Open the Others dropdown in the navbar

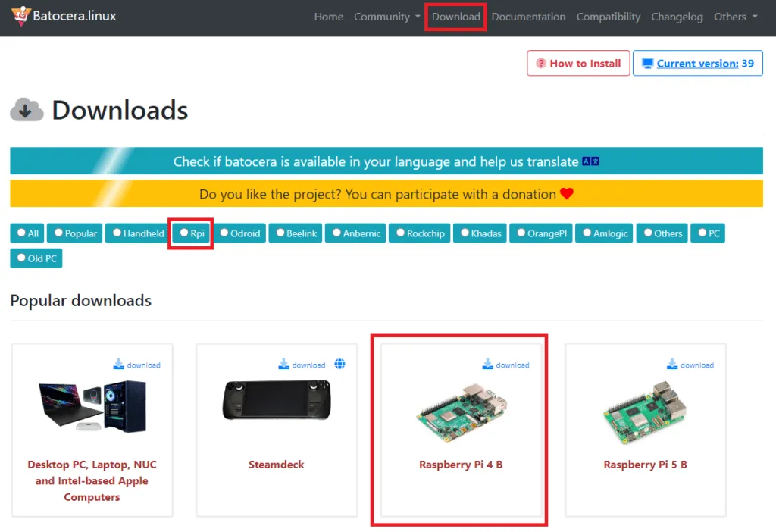(731, 17)
